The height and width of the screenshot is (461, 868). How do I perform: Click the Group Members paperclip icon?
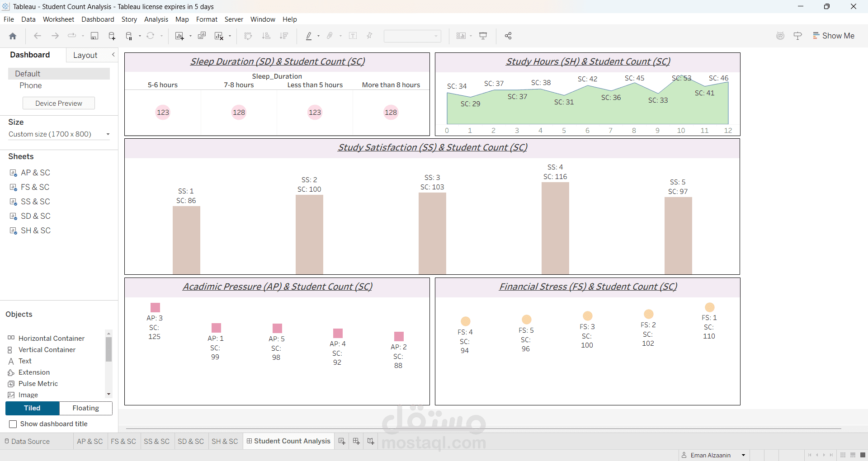point(330,36)
